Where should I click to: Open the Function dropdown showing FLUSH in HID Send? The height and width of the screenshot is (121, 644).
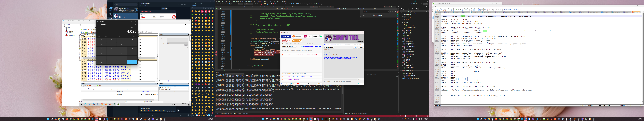click(x=178, y=41)
